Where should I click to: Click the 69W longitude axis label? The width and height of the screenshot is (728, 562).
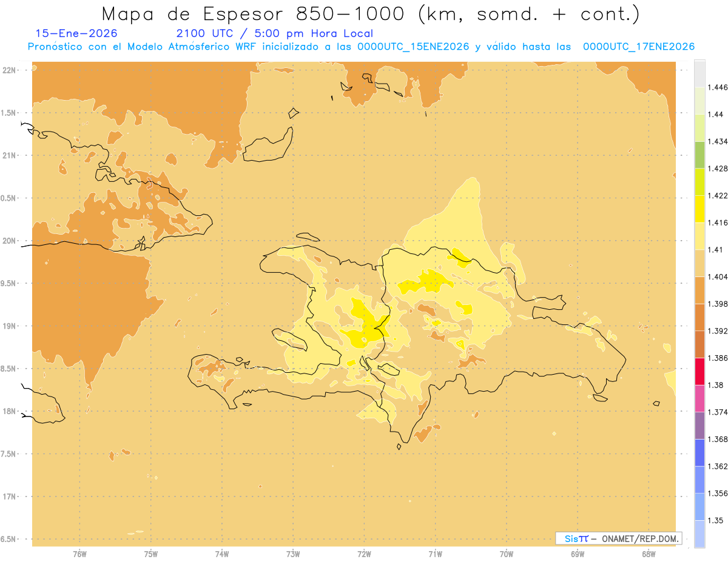pos(578,554)
